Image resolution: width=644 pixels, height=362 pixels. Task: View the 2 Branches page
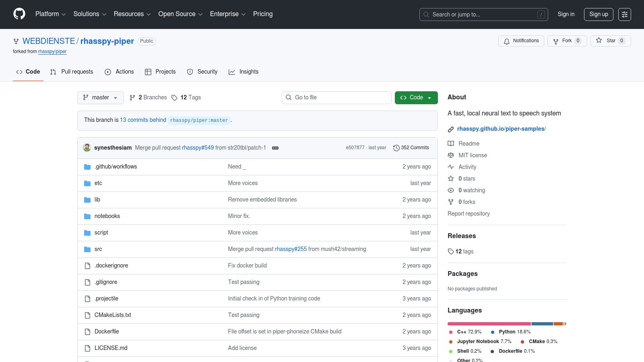coord(148,97)
